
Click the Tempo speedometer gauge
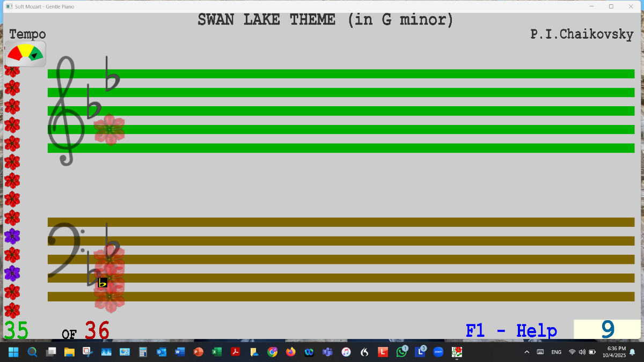point(25,54)
